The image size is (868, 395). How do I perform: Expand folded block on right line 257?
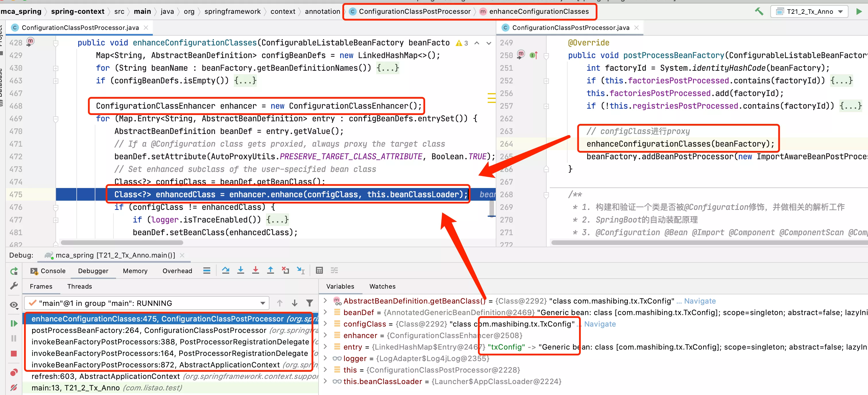546,106
